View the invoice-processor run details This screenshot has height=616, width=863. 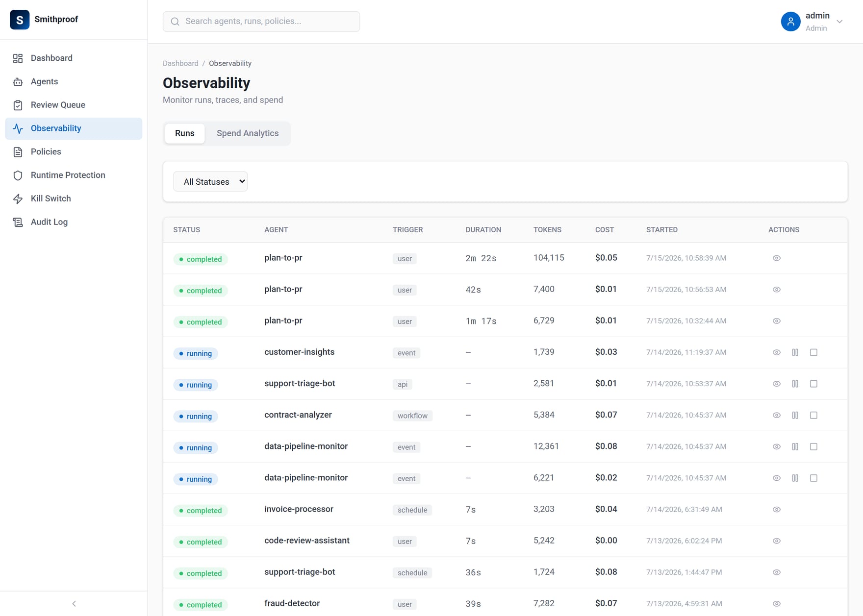pyautogui.click(x=777, y=510)
